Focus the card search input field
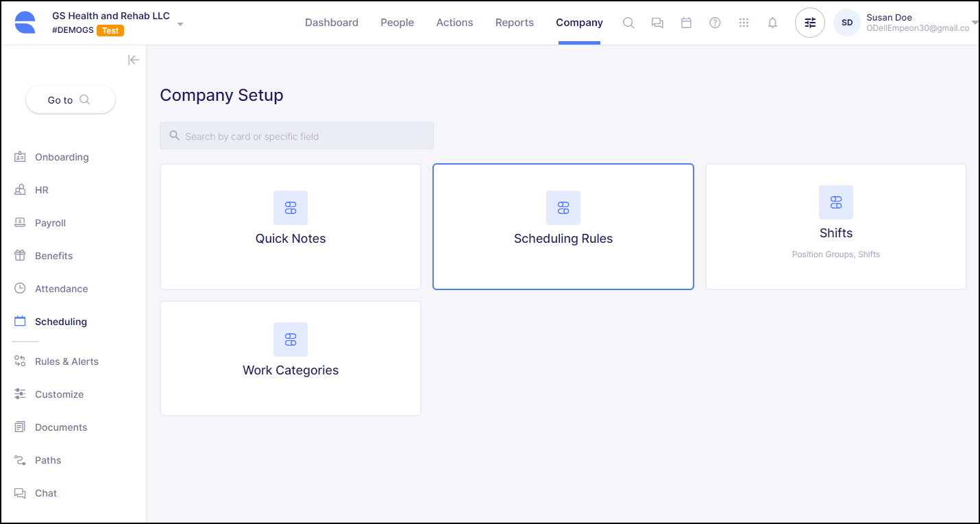Viewport: 980px width, 524px height. pos(297,136)
